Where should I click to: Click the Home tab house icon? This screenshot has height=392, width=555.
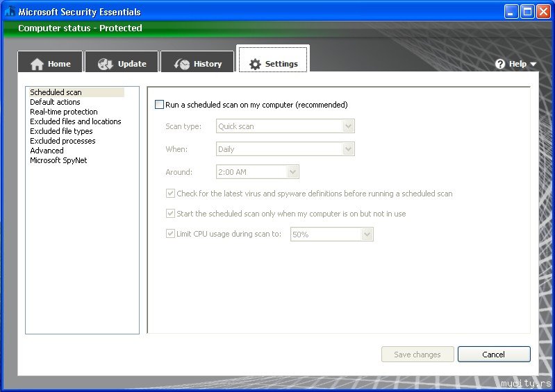(37, 64)
